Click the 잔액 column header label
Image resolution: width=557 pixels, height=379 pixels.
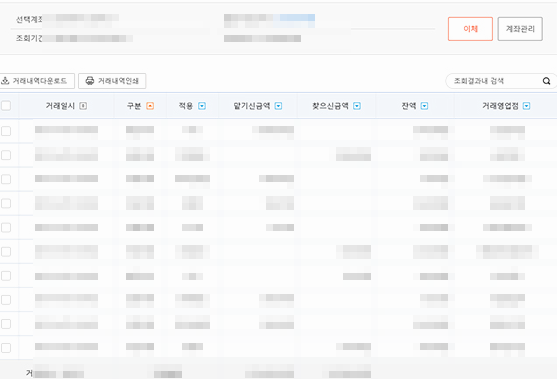click(409, 106)
